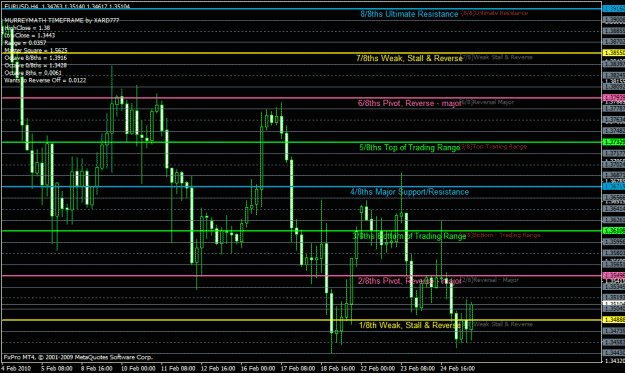This screenshot has width=625, height=373.
Task: Click the white current price tag on price axis
Action: (x=613, y=304)
